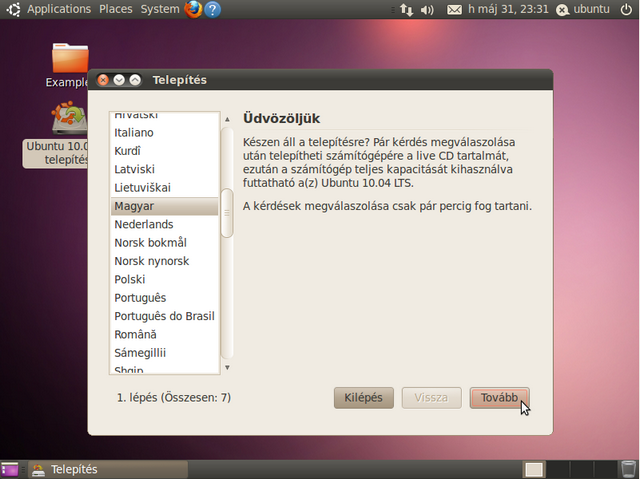Open the trash icon in bottom panel

pos(627,469)
